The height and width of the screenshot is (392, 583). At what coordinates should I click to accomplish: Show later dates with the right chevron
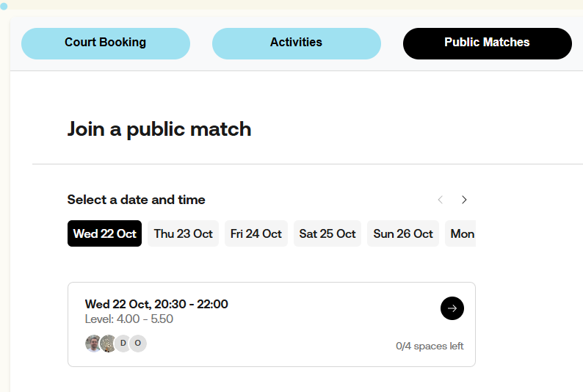[x=464, y=200]
